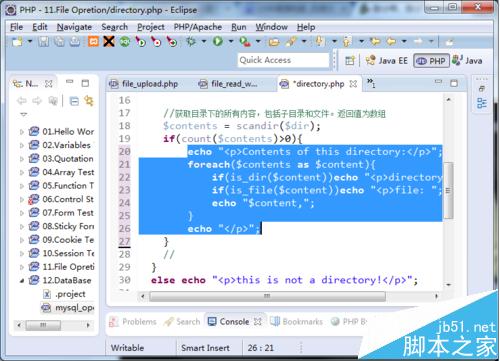
Task: Click the green Run button icon
Action: click(x=218, y=42)
